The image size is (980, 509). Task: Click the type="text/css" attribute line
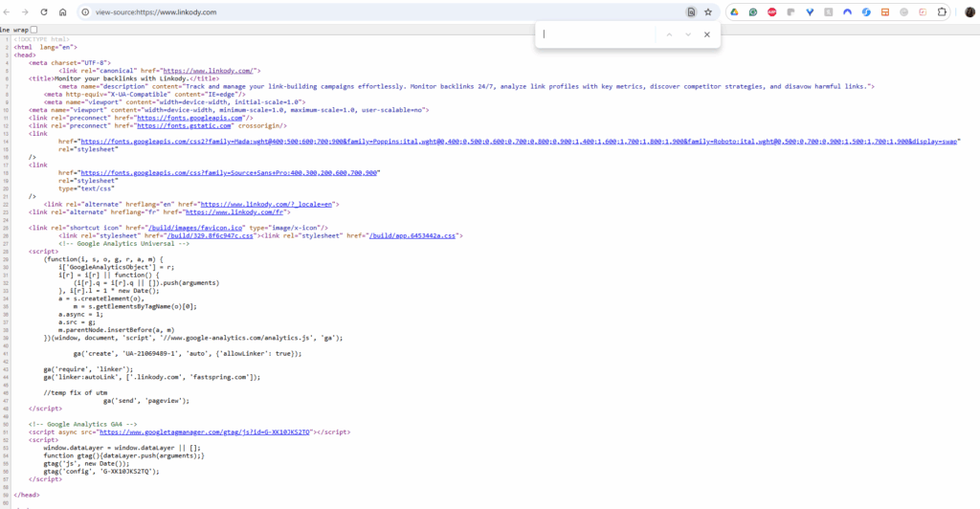coord(86,188)
